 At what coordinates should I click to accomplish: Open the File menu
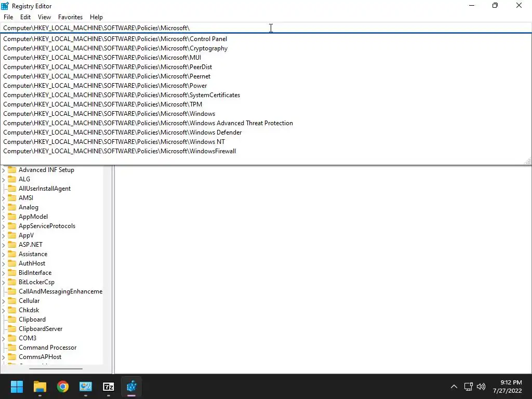tap(8, 17)
